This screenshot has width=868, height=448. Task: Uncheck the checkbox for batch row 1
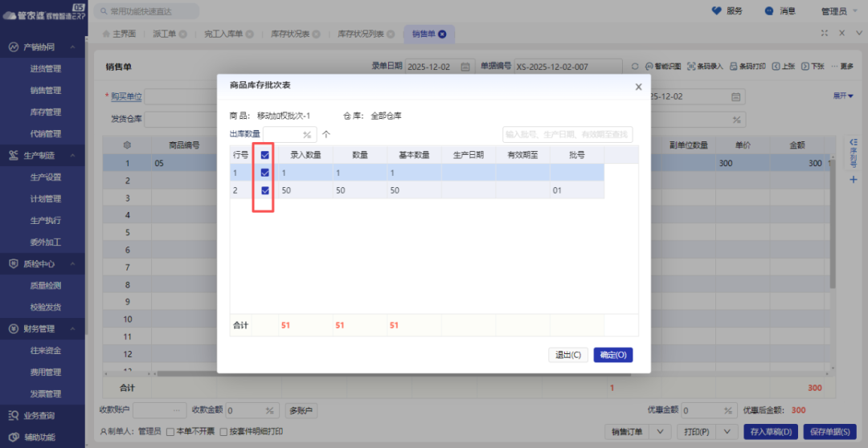264,173
